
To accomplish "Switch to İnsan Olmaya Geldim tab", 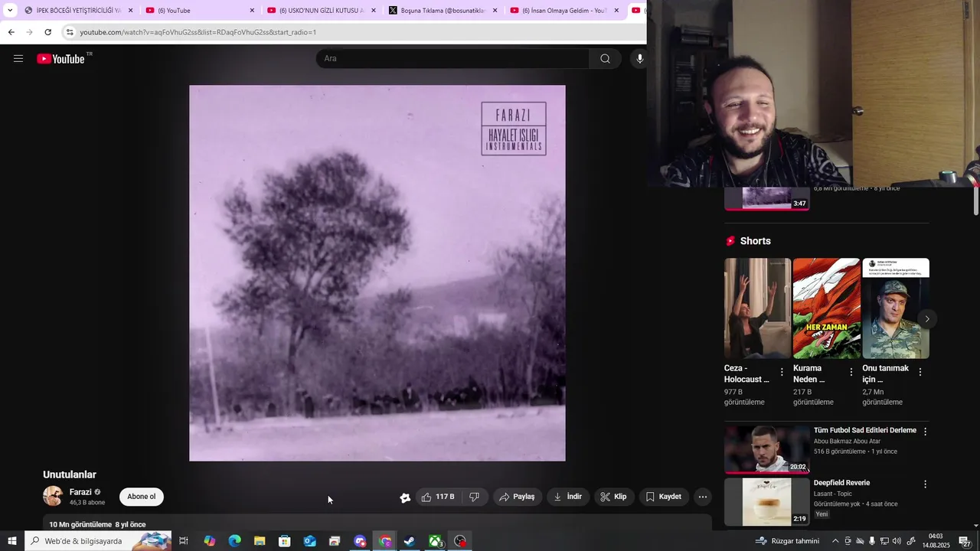I will tap(564, 11).
